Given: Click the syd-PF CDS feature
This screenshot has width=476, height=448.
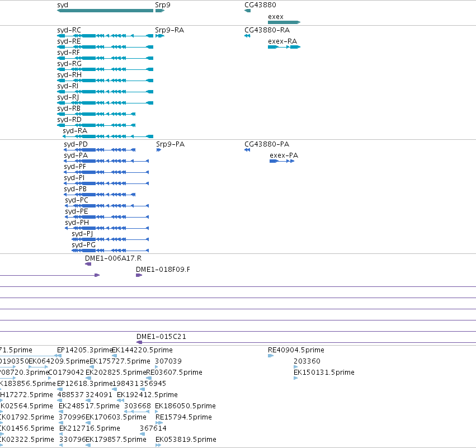Looking at the screenshot, I should click(106, 172).
